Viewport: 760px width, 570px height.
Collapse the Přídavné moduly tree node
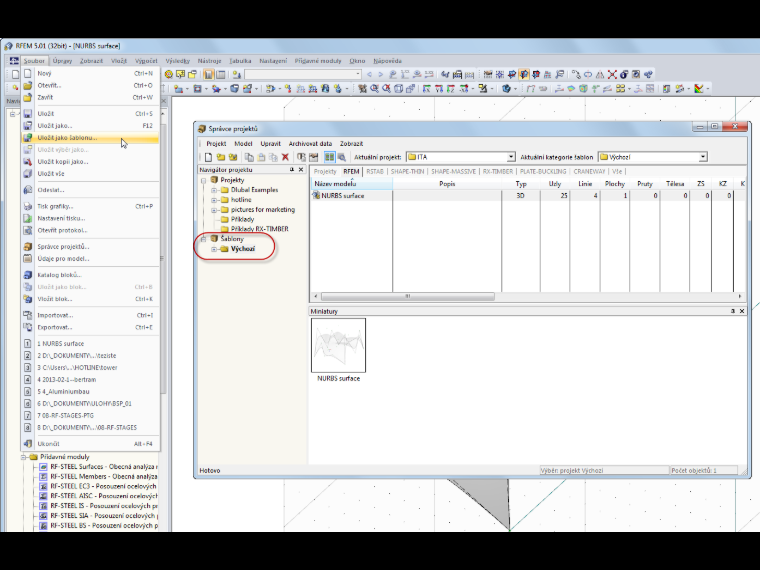tap(24, 457)
